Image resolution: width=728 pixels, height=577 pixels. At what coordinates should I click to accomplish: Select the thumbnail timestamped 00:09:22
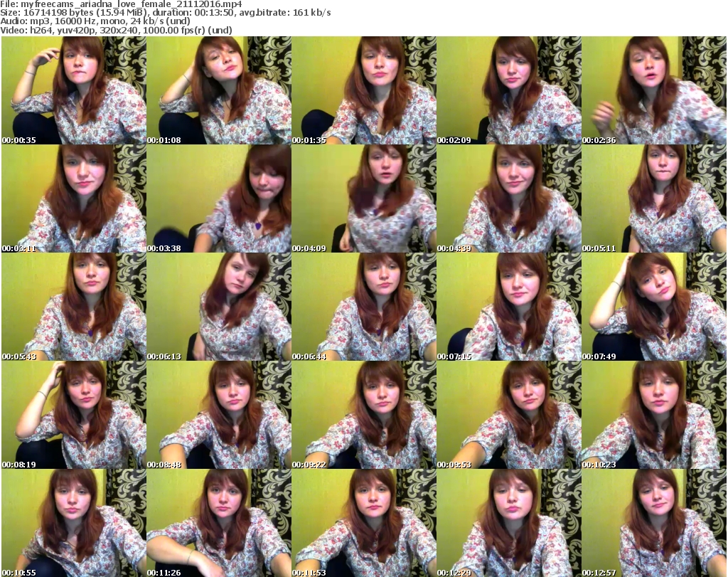[364, 415]
